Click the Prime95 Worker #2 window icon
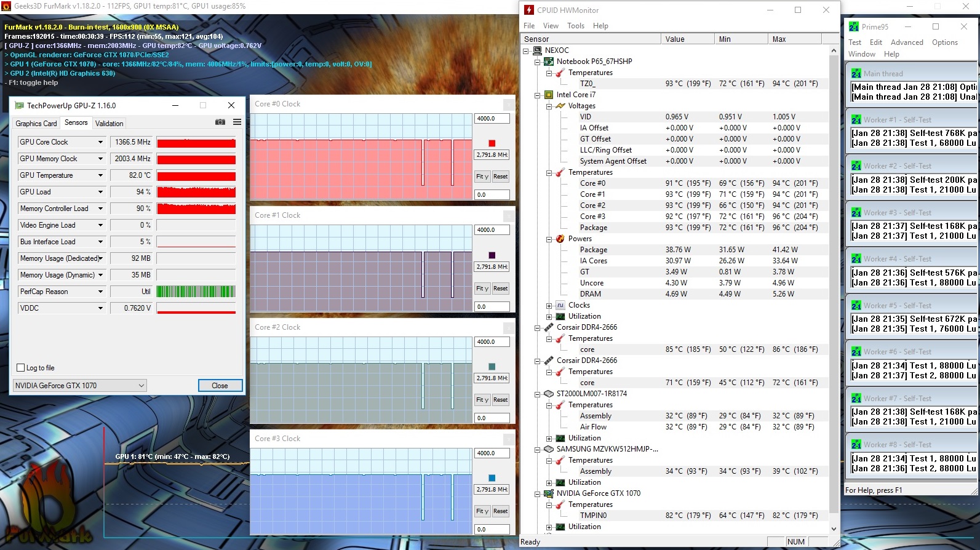Screen dimensions: 980x550 point(856,165)
